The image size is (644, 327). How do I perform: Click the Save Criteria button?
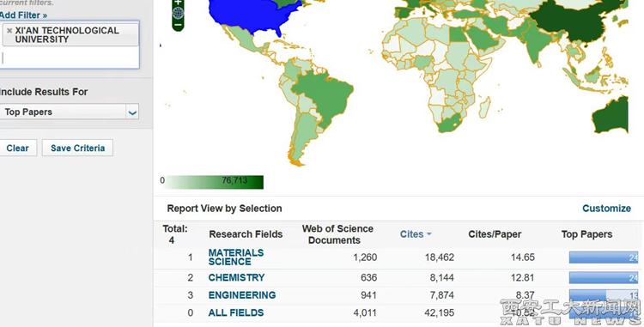click(77, 148)
